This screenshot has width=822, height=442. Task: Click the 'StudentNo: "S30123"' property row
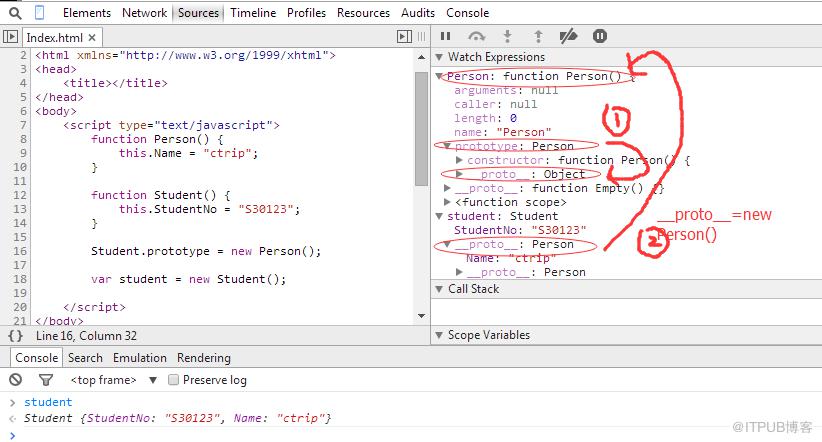point(520,230)
